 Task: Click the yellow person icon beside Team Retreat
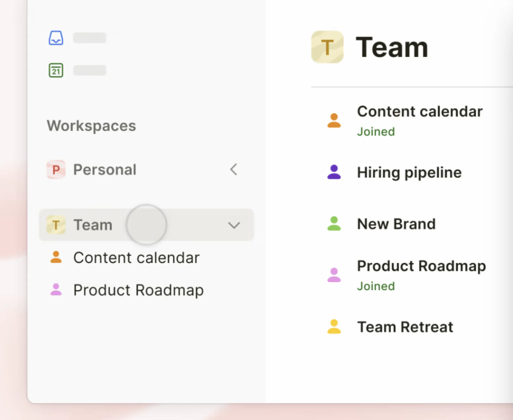point(334,327)
